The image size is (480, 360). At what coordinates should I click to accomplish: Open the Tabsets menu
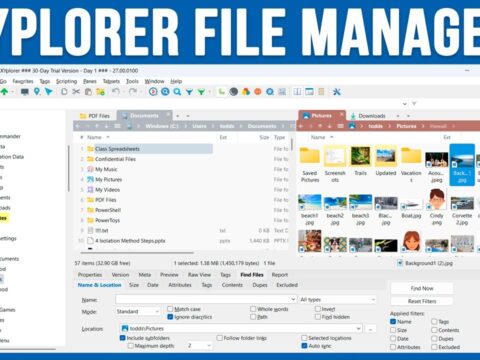pos(111,81)
